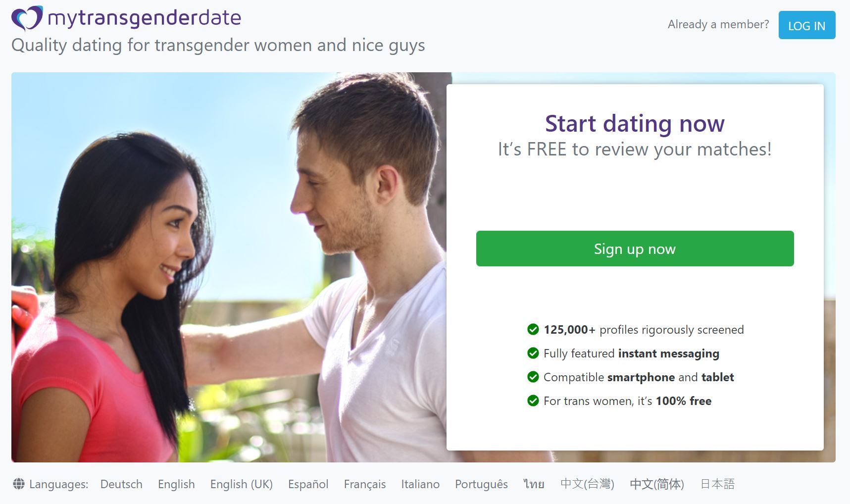The height and width of the screenshot is (504, 850).
Task: Click the checkmark beside 100% free line
Action: (533, 401)
